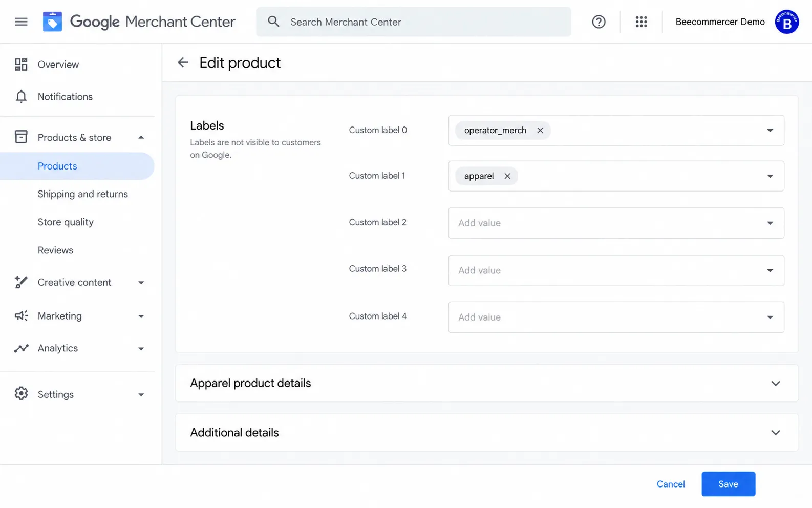Open the Help question mark icon
This screenshot has height=508, width=812.
pyautogui.click(x=599, y=22)
